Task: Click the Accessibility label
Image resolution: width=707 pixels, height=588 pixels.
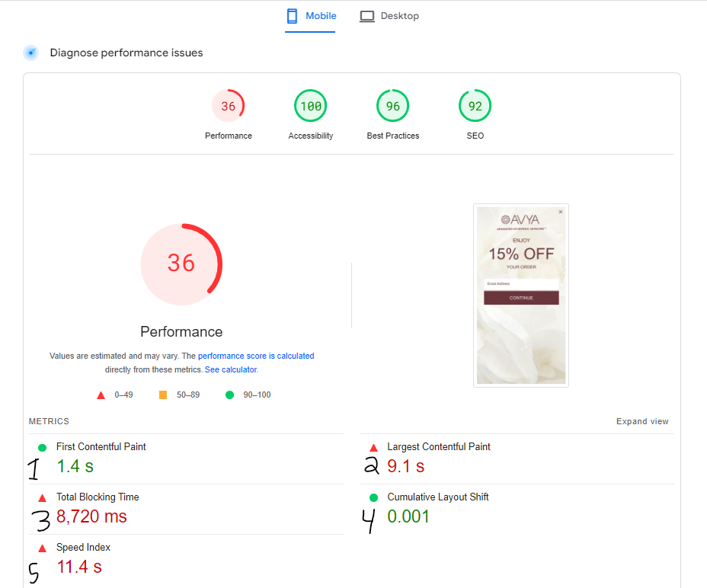Action: click(x=311, y=136)
